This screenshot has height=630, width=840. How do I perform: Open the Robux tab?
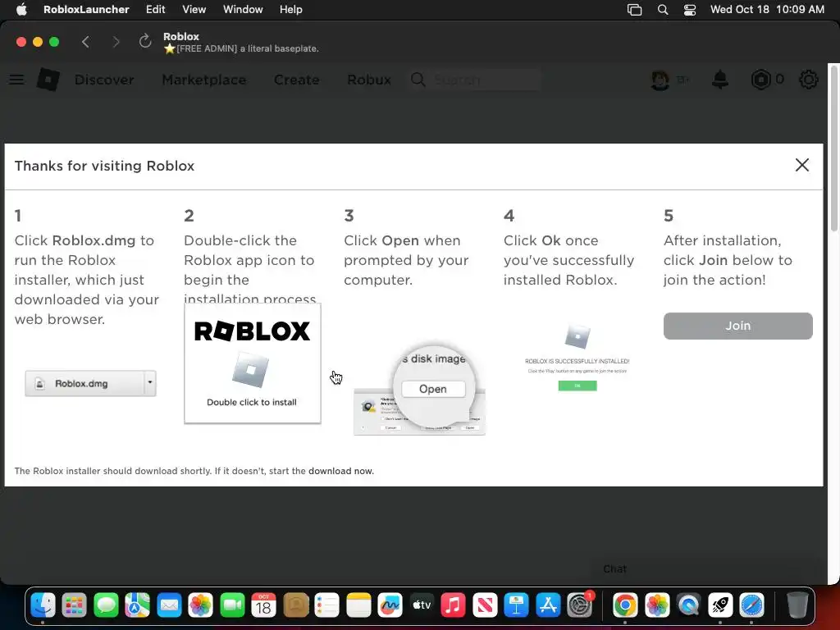(x=369, y=80)
